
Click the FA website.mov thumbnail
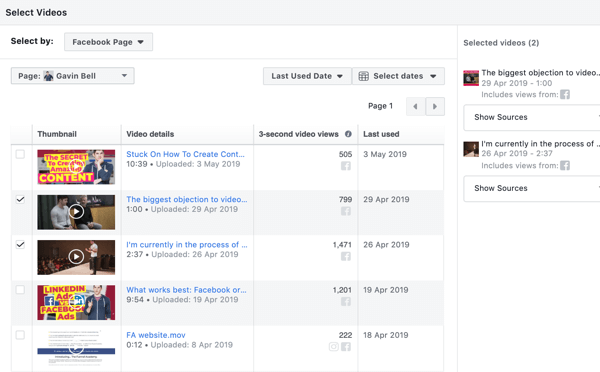click(76, 348)
